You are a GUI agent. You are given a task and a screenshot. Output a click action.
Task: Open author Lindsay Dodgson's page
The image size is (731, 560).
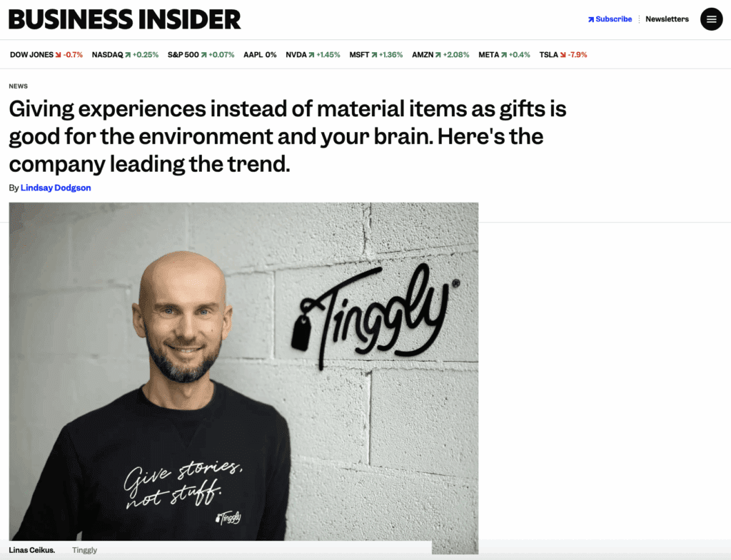pos(56,188)
